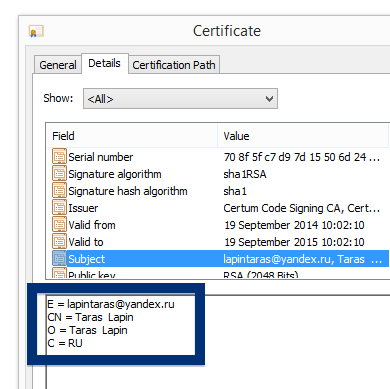Select the Signature hash algorithm field icon
390x389 pixels.
pos(59,191)
